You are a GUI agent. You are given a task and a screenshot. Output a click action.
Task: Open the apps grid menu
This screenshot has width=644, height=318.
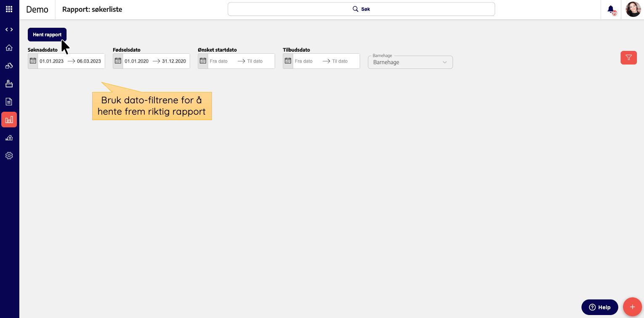point(9,9)
